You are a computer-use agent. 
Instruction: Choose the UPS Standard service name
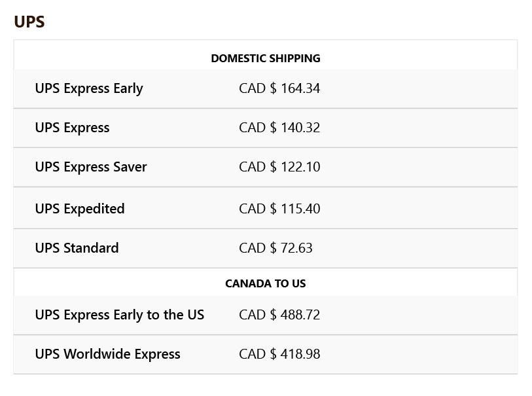pyautogui.click(x=77, y=248)
